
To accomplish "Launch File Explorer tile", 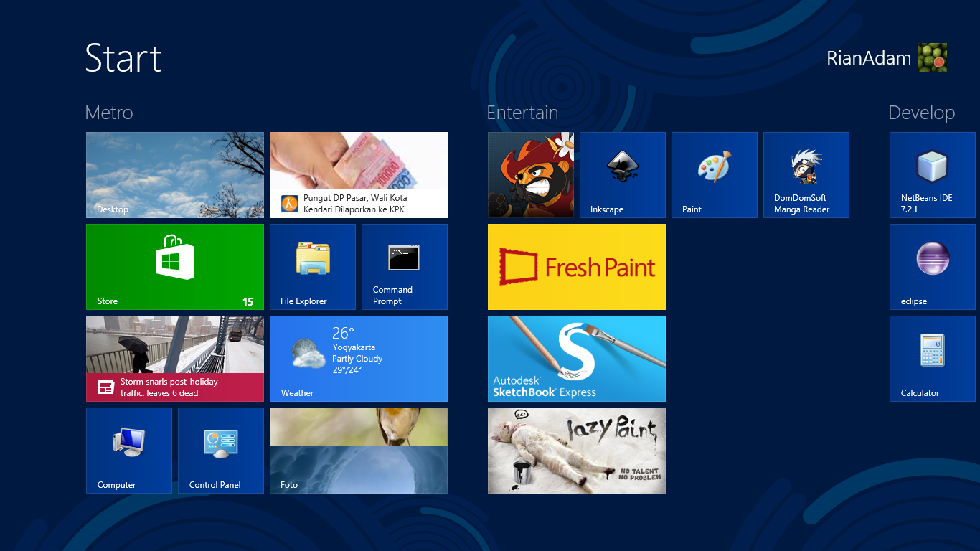I will pyautogui.click(x=313, y=267).
